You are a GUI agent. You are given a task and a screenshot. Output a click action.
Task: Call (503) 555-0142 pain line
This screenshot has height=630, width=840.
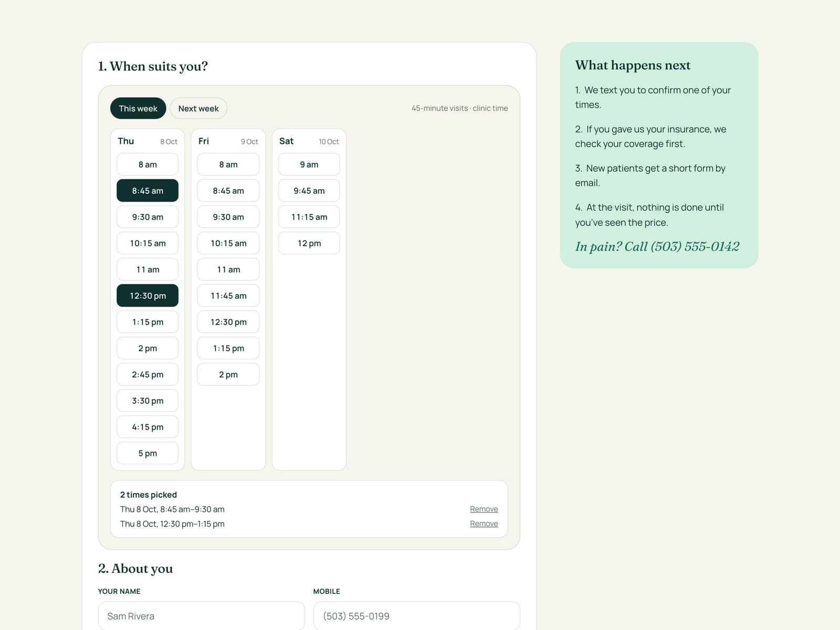[657, 247]
